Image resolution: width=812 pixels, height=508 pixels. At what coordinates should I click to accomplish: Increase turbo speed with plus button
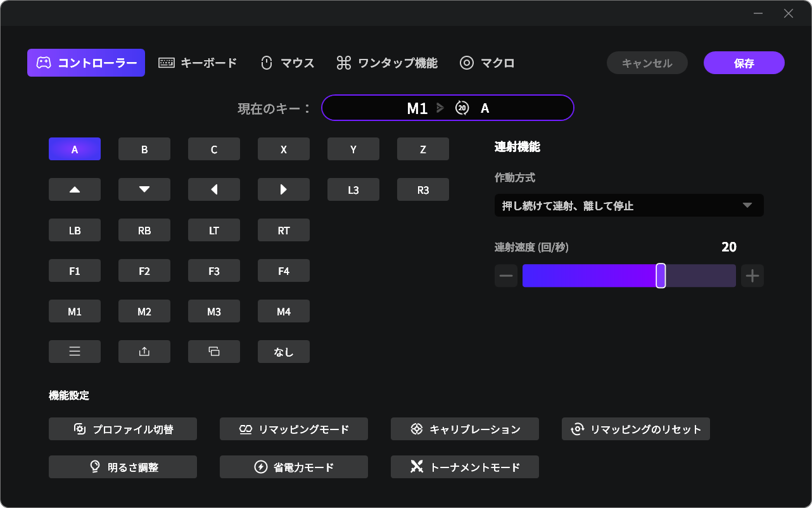pos(752,276)
